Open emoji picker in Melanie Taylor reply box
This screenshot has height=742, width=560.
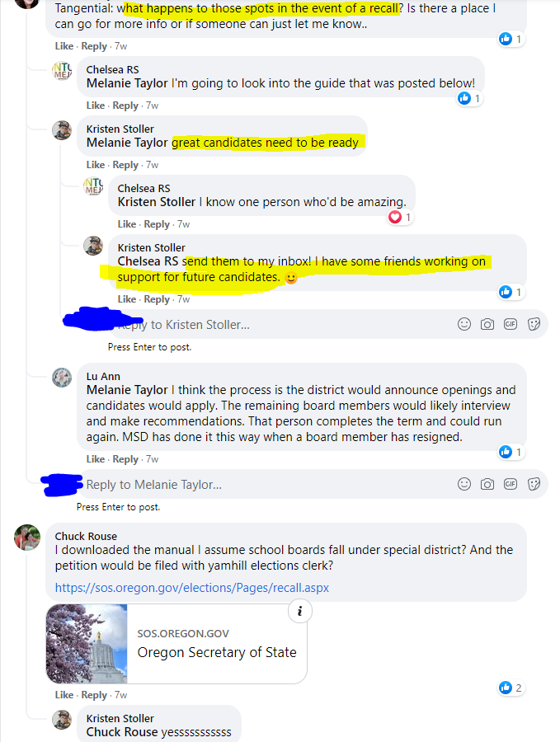click(x=464, y=484)
